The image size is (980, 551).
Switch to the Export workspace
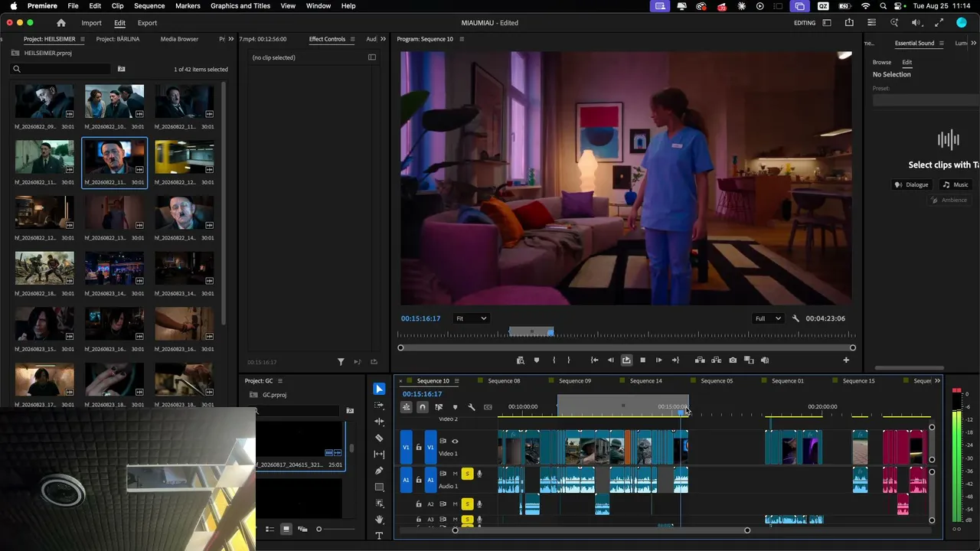147,23
